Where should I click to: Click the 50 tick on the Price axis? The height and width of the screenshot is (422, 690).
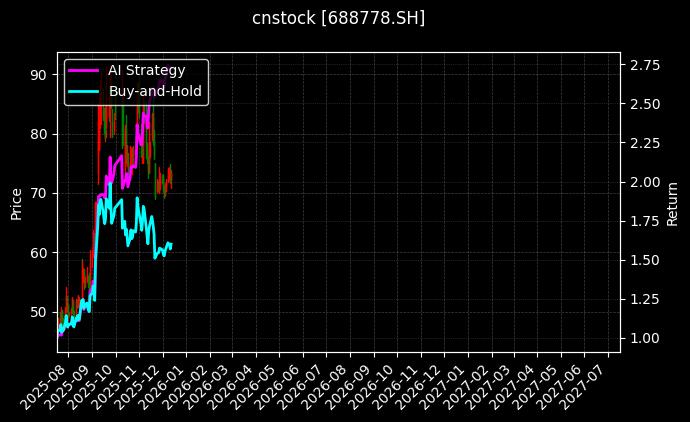37,312
